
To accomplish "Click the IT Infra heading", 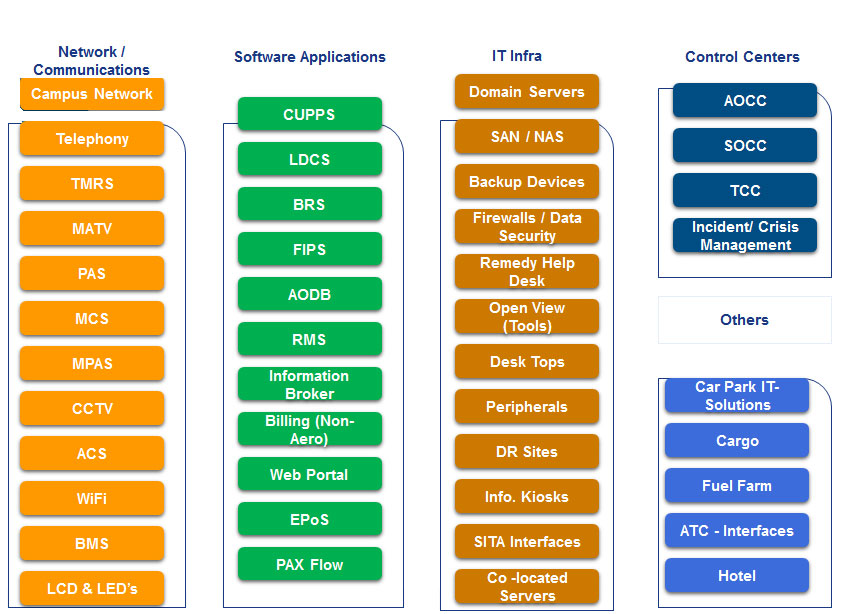I will pyautogui.click(x=517, y=56).
